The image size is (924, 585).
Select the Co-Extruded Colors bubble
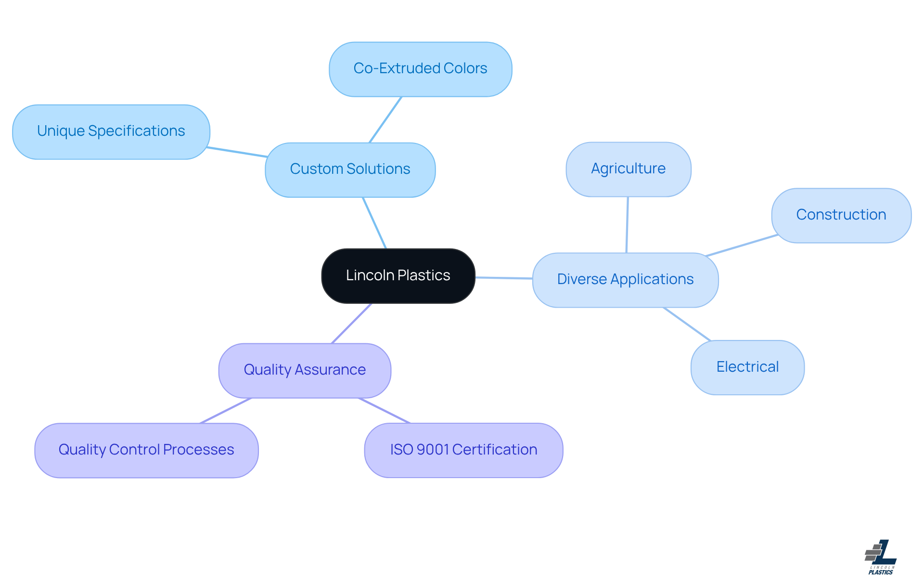coord(420,69)
